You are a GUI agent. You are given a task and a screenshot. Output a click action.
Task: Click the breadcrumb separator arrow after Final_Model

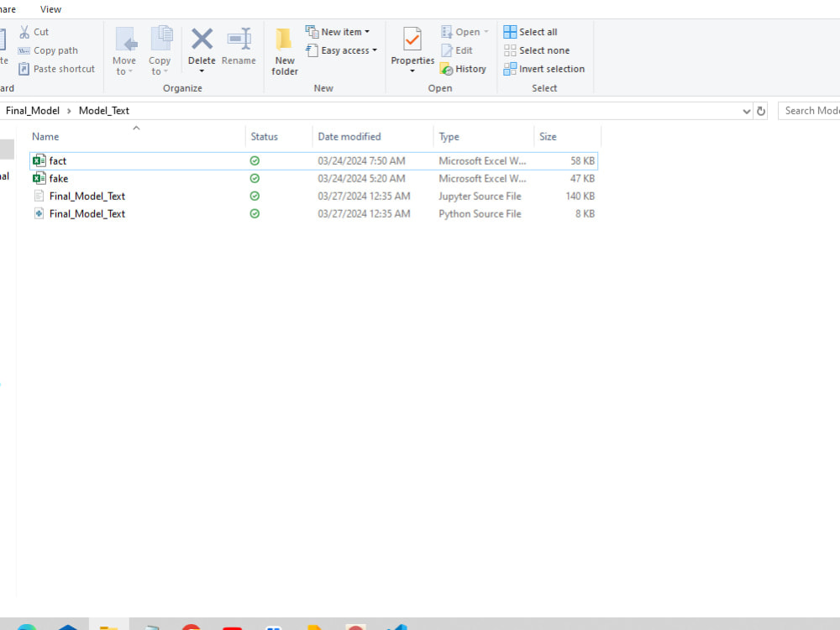(69, 111)
